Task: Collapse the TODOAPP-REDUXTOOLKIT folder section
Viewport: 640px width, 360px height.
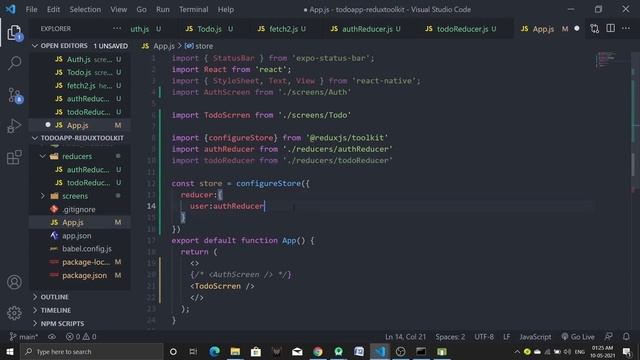Action: (x=35, y=138)
